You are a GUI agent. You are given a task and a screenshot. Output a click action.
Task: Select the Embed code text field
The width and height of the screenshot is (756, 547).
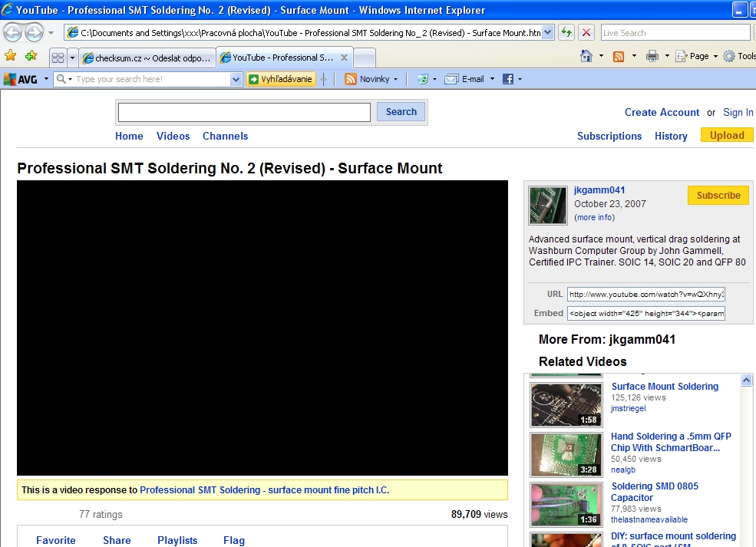coord(646,313)
